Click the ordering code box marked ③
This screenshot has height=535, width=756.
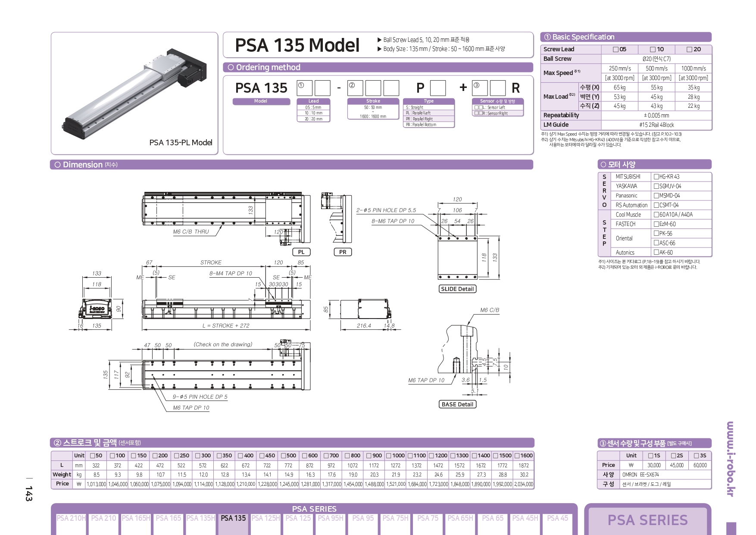click(x=480, y=88)
